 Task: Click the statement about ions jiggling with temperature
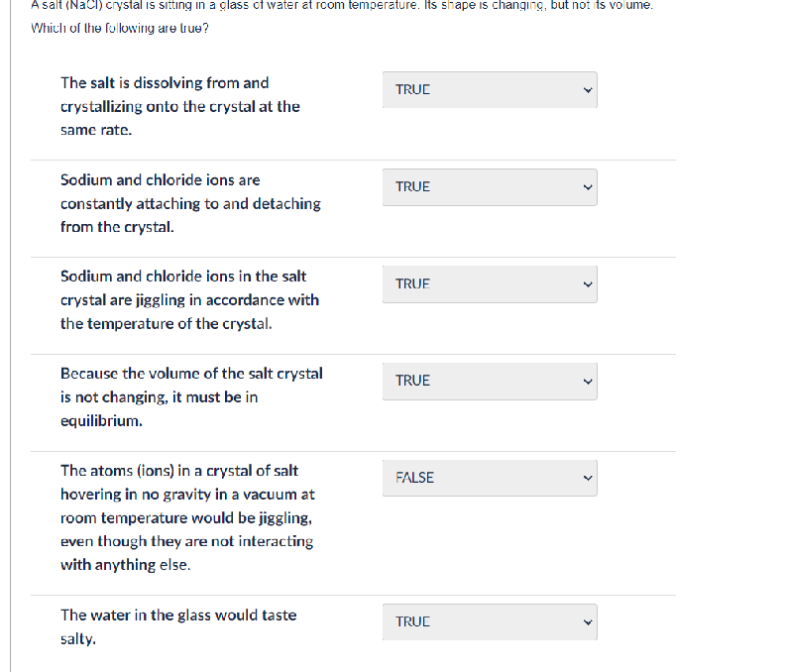click(189, 299)
